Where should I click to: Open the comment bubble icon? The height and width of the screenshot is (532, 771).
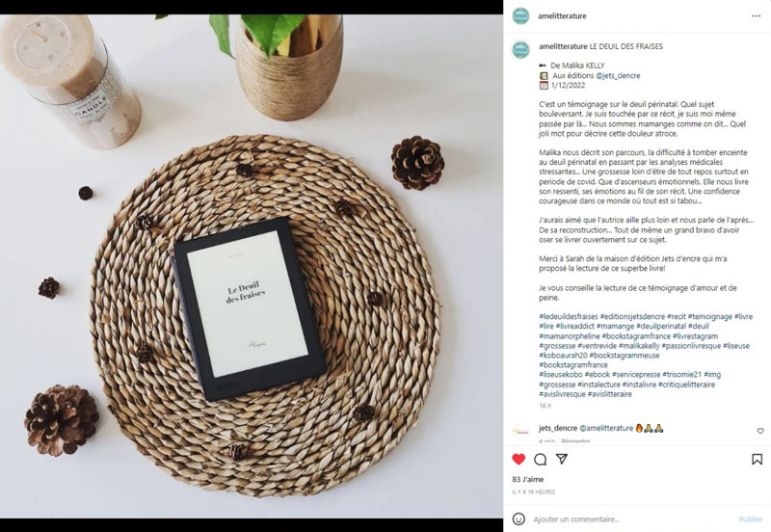[541, 459]
